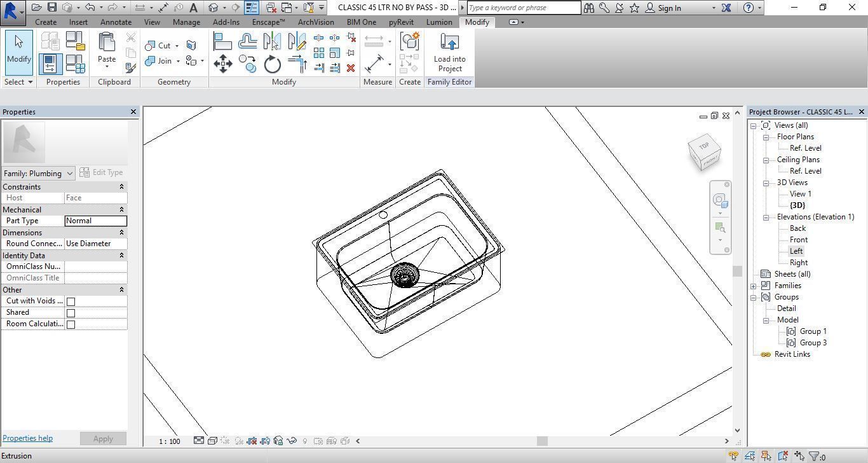Open the Family: Plumbing type selector dropdown

click(39, 173)
